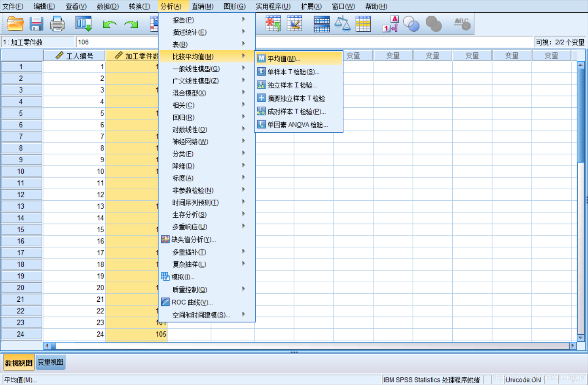This screenshot has height=385, width=588.
Task: Click cell value input showing 106
Action: [117, 42]
